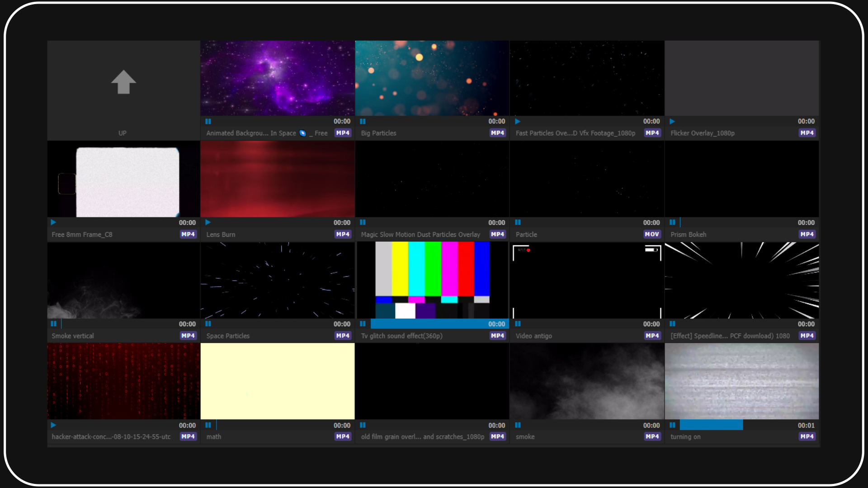Pause the turning on clip
Viewport: 868px width, 488px height.
[672, 425]
